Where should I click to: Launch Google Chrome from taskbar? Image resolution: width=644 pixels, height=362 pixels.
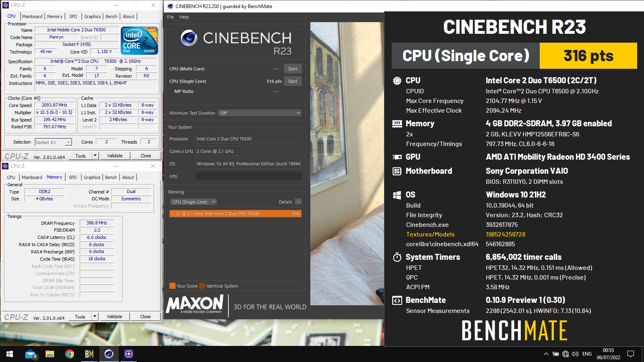(x=70, y=354)
